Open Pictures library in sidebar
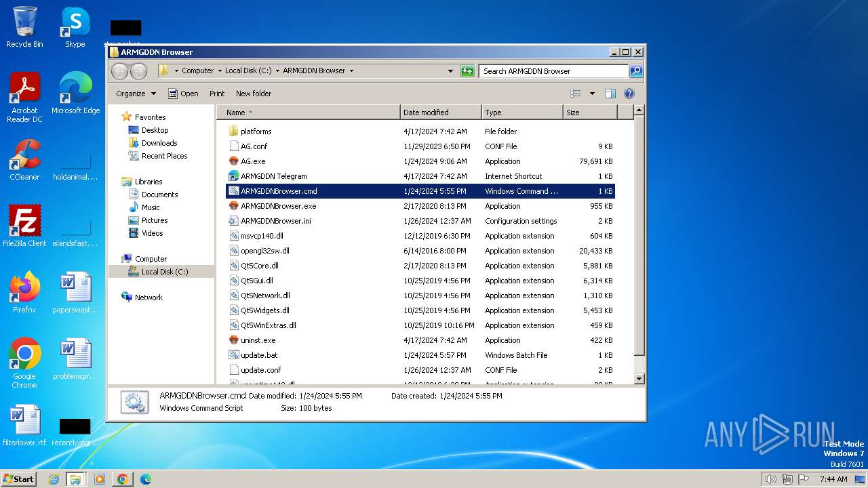 (155, 220)
